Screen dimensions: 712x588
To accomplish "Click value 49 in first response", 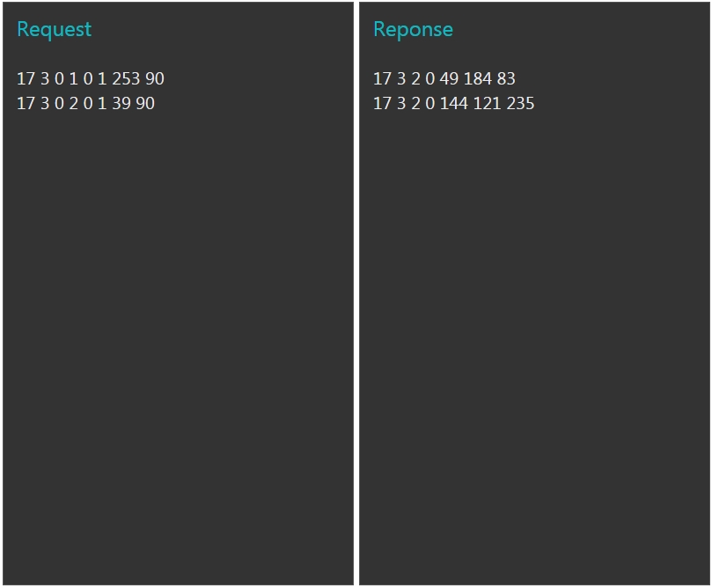I will 449,79.
